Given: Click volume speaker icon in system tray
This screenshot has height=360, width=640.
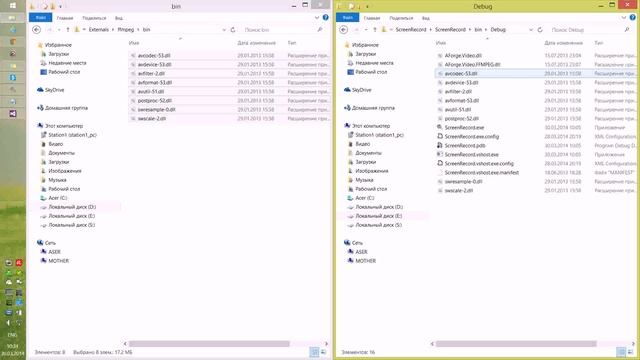Looking at the screenshot, I should click(x=8, y=322).
